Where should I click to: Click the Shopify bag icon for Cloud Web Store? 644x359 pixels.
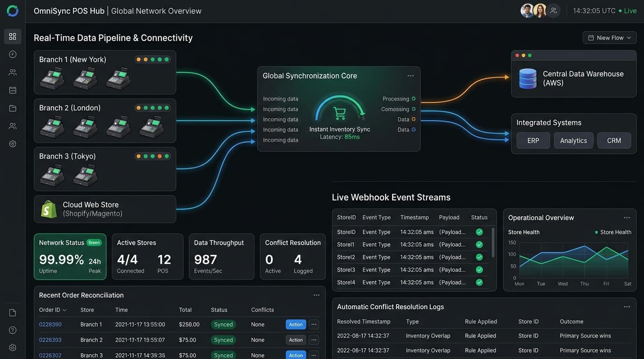[49, 209]
